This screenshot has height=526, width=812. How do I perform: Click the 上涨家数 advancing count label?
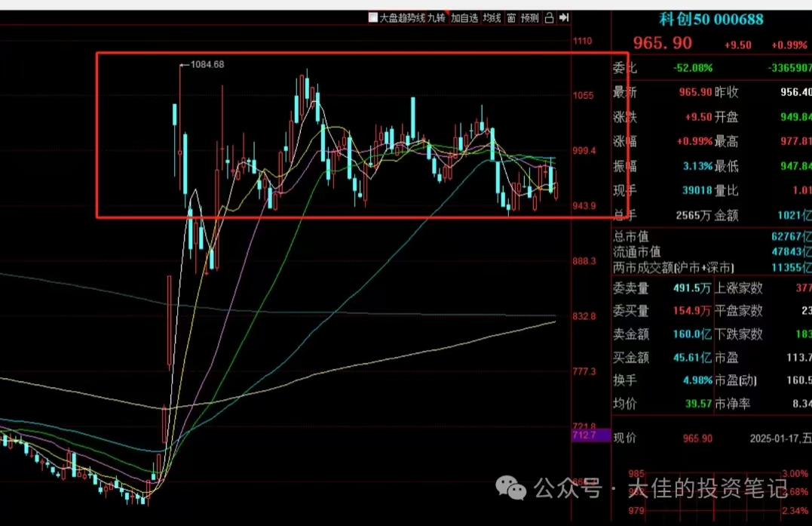pyautogui.click(x=739, y=288)
